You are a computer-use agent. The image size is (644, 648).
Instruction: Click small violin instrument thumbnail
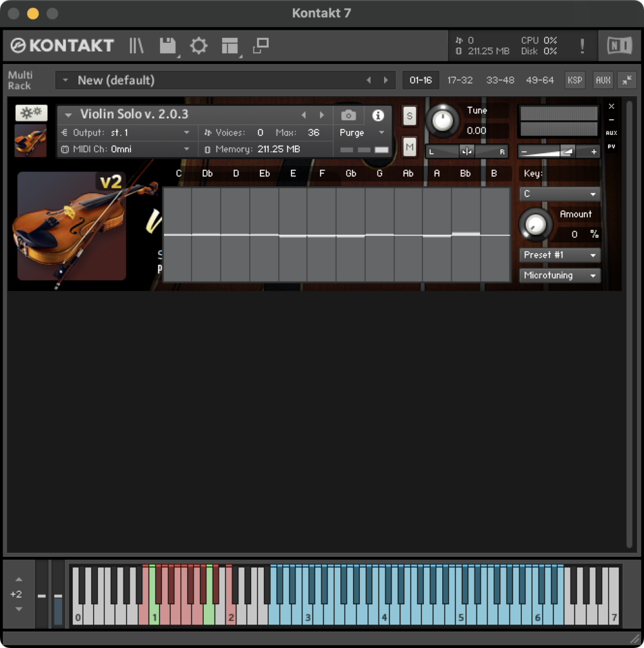pos(30,140)
